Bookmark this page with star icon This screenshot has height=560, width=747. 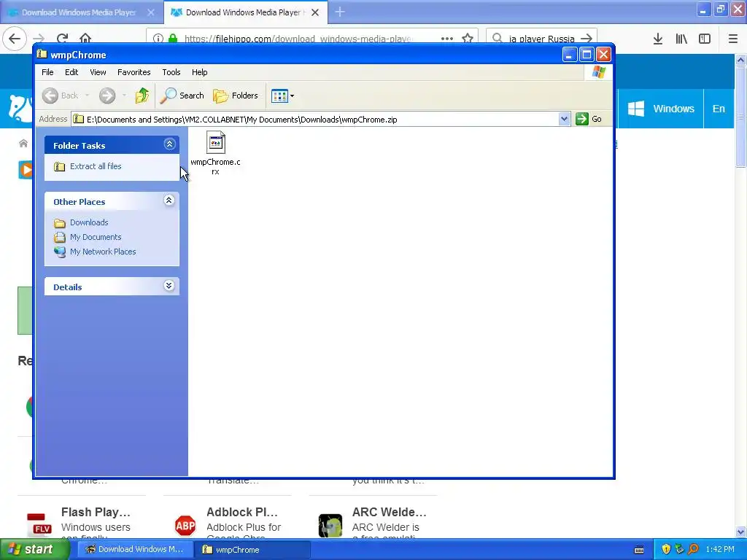click(x=468, y=39)
